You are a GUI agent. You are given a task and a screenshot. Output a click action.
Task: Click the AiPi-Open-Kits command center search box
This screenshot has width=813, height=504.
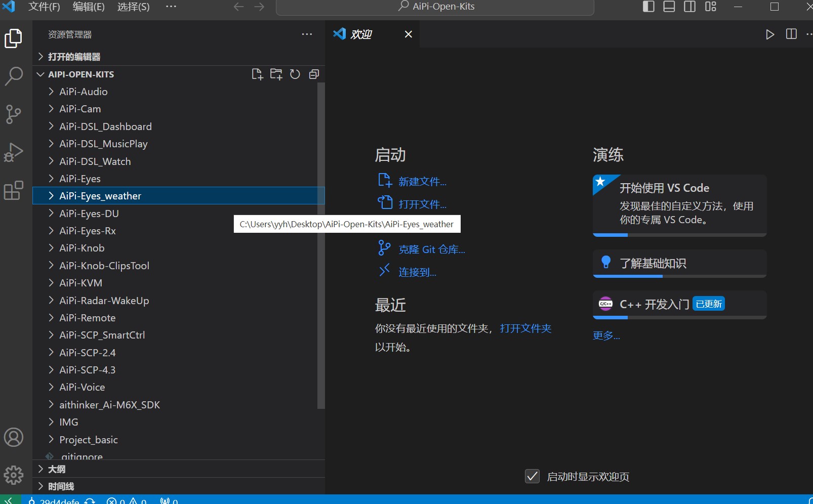point(435,7)
